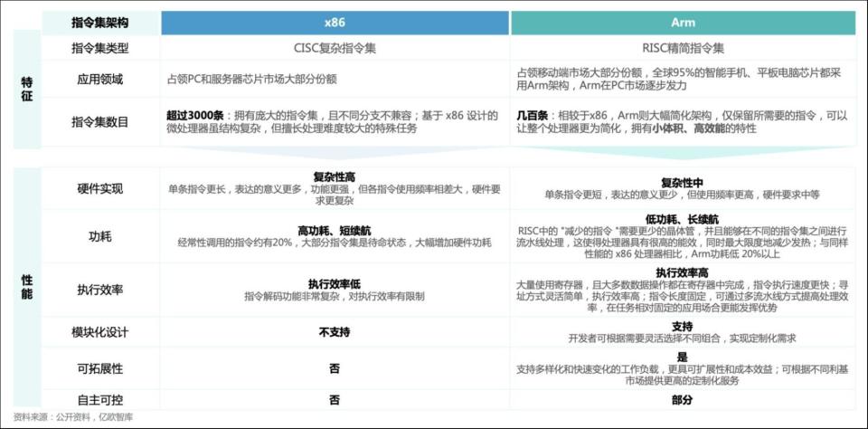The height and width of the screenshot is (429, 868).
Task: Click the 执行效率 row label
Action: tap(99, 290)
